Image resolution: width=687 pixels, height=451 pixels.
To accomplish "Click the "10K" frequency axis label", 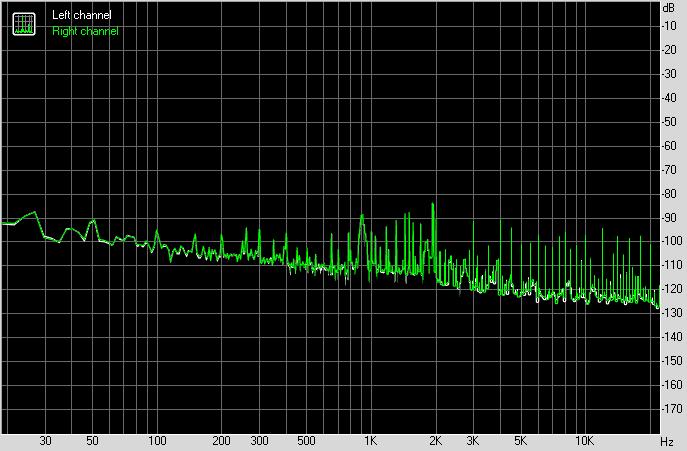I will (585, 441).
